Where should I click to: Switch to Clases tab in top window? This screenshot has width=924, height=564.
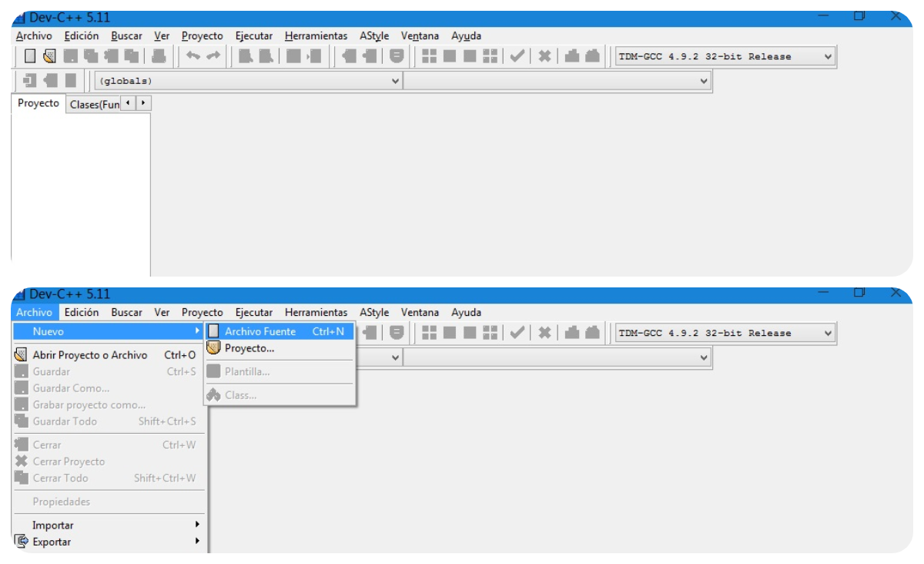pyautogui.click(x=94, y=105)
